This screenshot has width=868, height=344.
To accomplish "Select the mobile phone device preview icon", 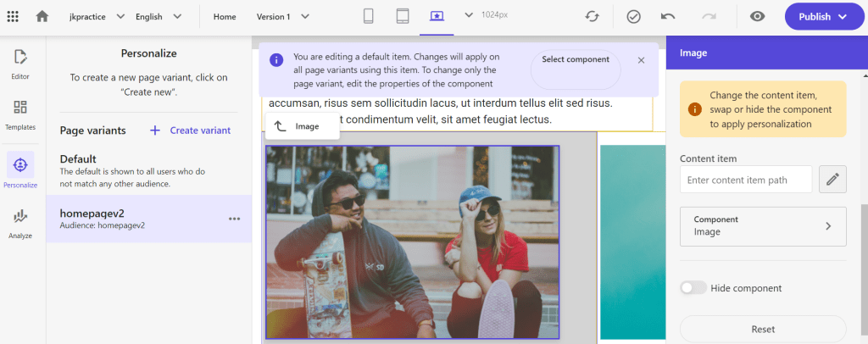I will 368,16.
